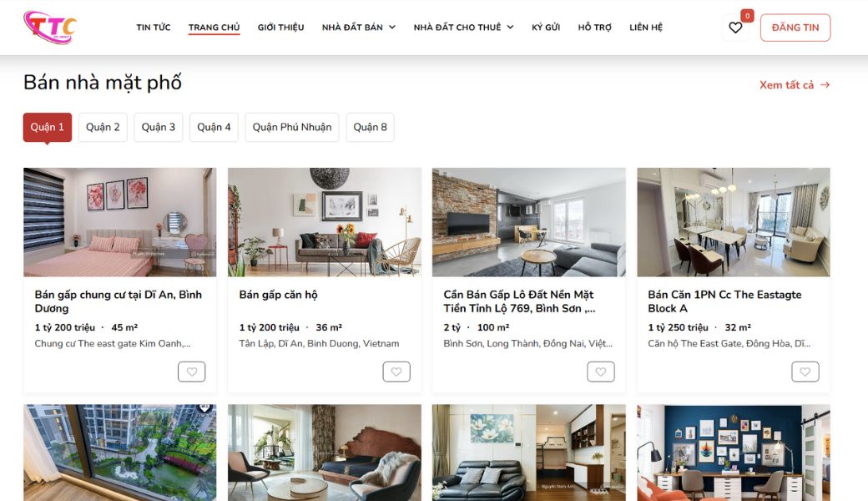Click the 'Đăng tin' button

click(x=795, y=28)
